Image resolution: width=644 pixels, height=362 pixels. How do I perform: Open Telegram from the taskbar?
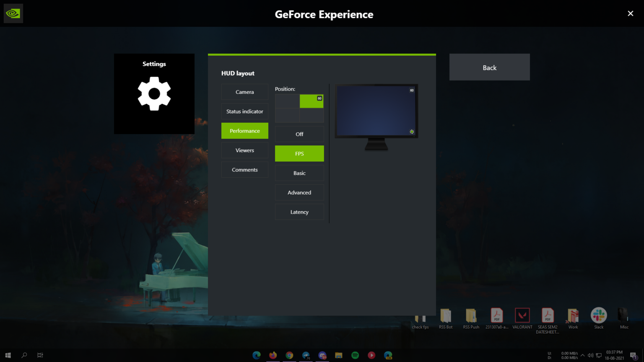(306, 355)
